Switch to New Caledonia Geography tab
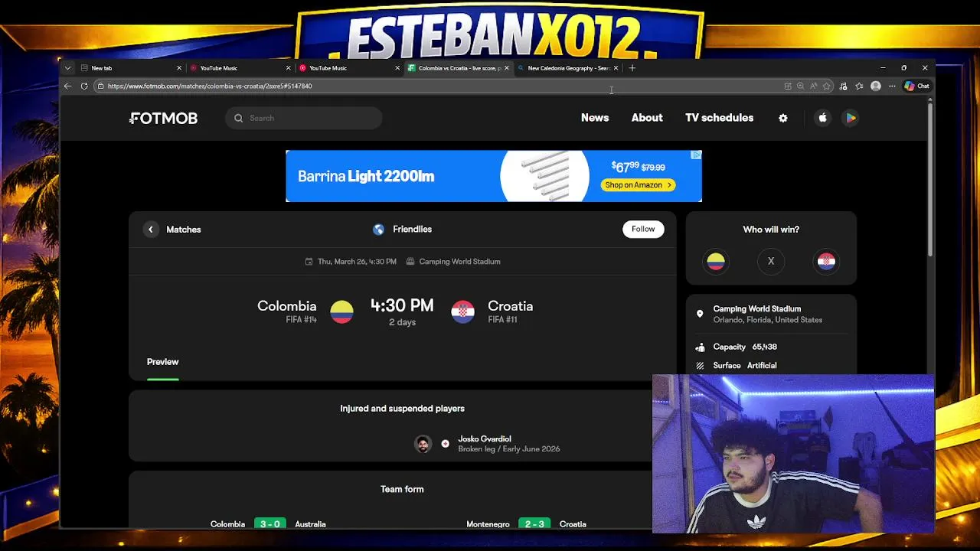 click(x=567, y=68)
